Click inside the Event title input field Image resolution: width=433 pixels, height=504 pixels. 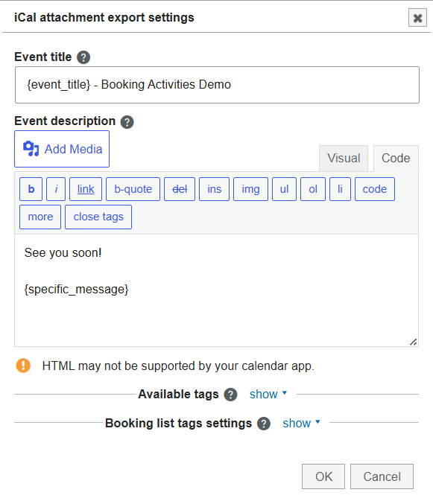pyautogui.click(x=217, y=85)
